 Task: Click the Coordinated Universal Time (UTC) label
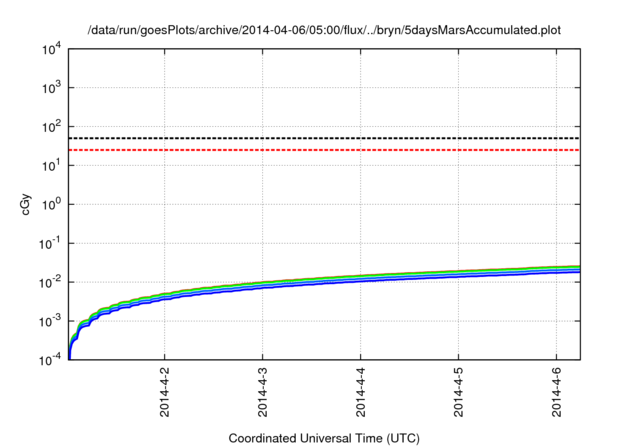click(324, 438)
